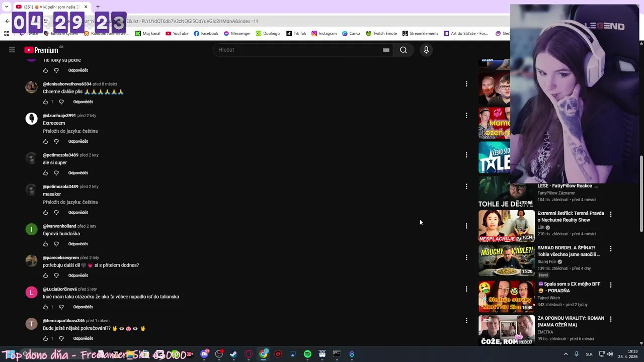Open Spotify from the taskbar

click(307, 354)
